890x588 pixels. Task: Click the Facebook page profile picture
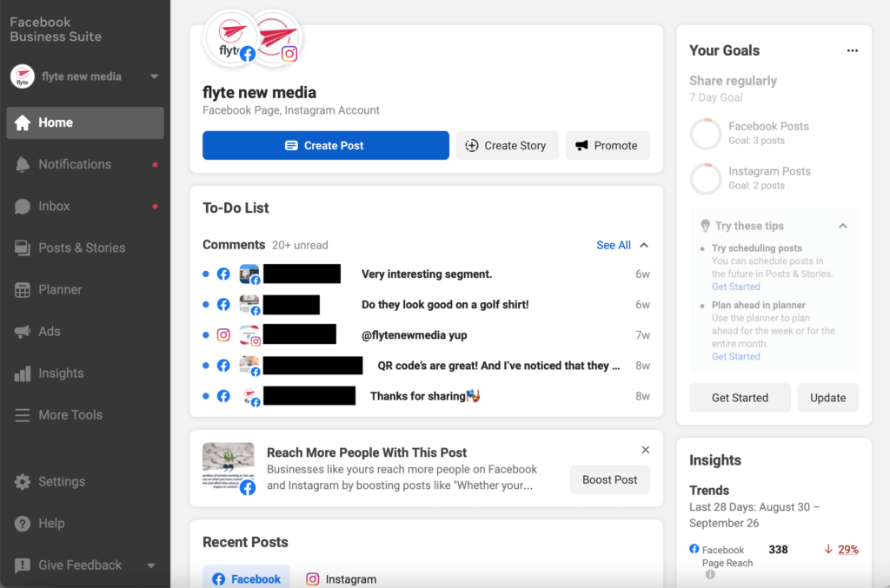tap(229, 38)
